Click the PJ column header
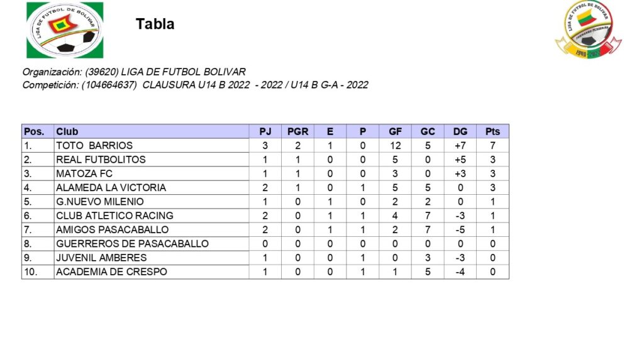 (265, 131)
